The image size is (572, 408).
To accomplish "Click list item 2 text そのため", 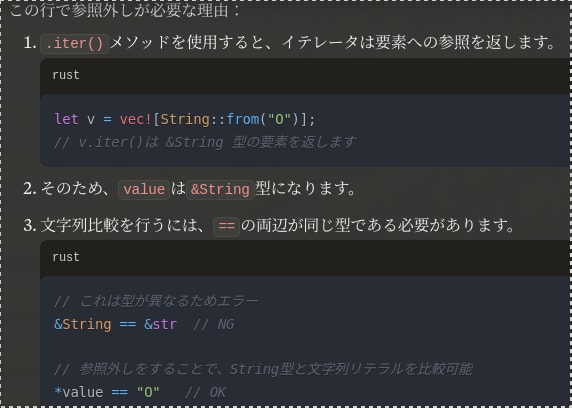I will tap(189, 189).
